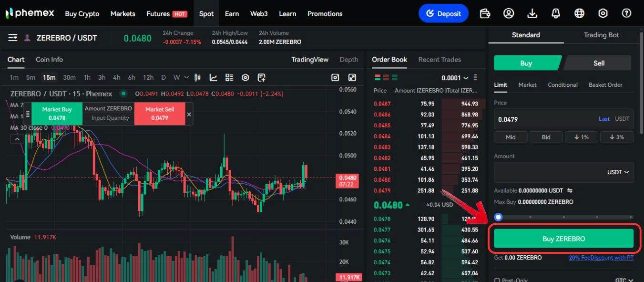The image size is (644, 282).
Task: Select the 30m timeframe
Action: coord(69,77)
